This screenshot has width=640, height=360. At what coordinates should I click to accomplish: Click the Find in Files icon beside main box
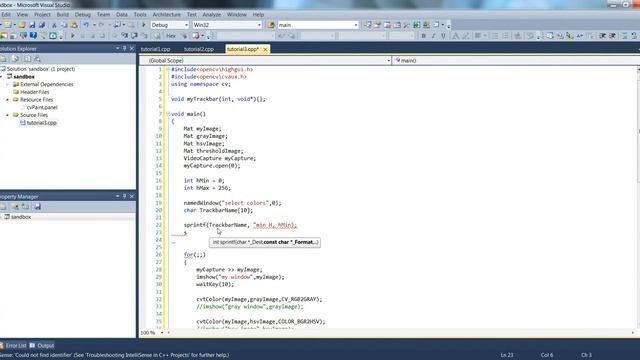tap(271, 25)
